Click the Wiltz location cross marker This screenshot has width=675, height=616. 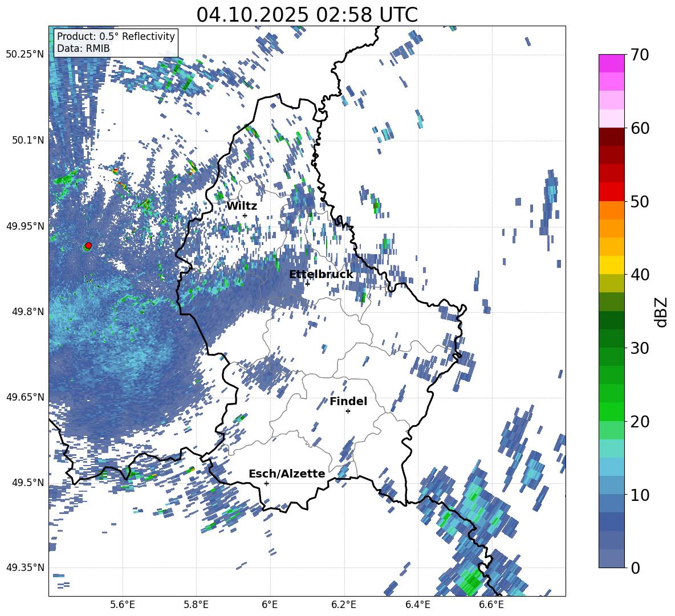(x=245, y=215)
